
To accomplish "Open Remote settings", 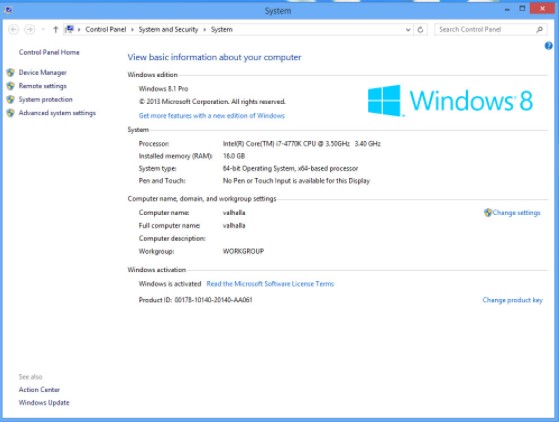I will click(42, 86).
